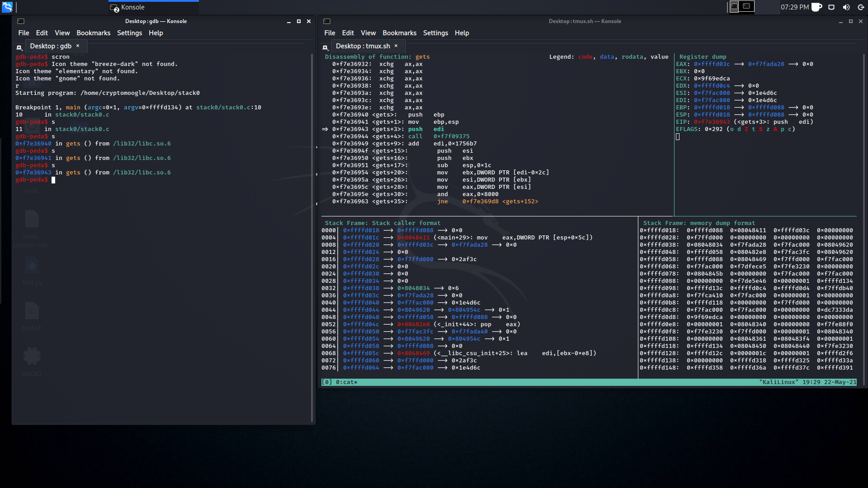Screen dimensions: 868x488
Task: Click the coffee cup tray icon
Action: (x=816, y=7)
